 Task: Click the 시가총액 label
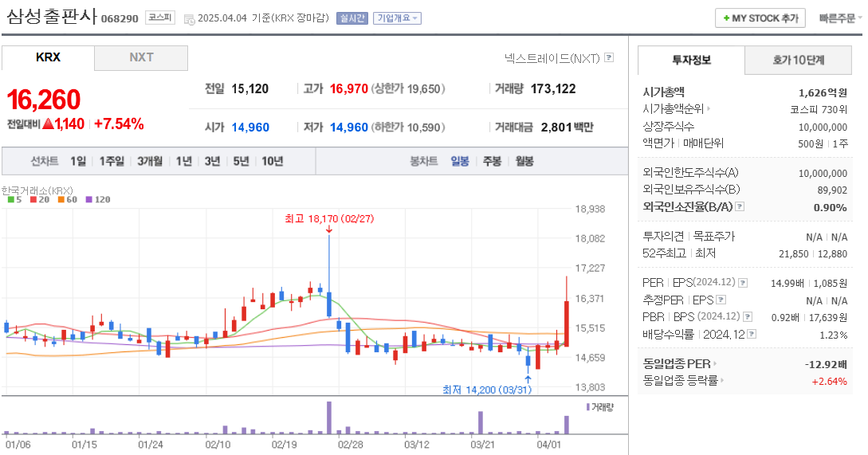[664, 92]
